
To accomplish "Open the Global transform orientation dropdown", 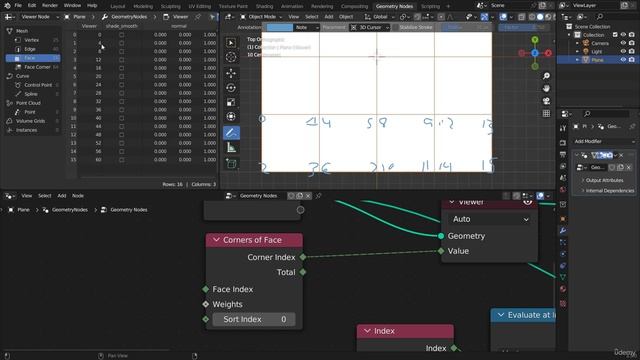I will point(380,17).
